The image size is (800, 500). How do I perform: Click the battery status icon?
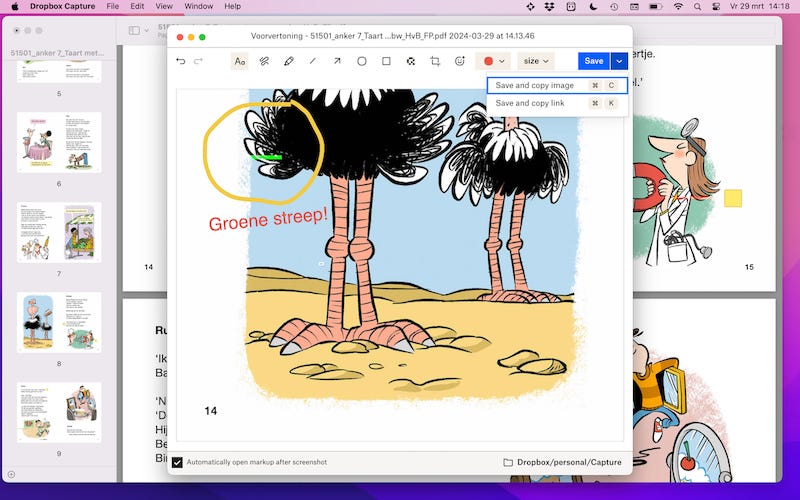point(656,7)
